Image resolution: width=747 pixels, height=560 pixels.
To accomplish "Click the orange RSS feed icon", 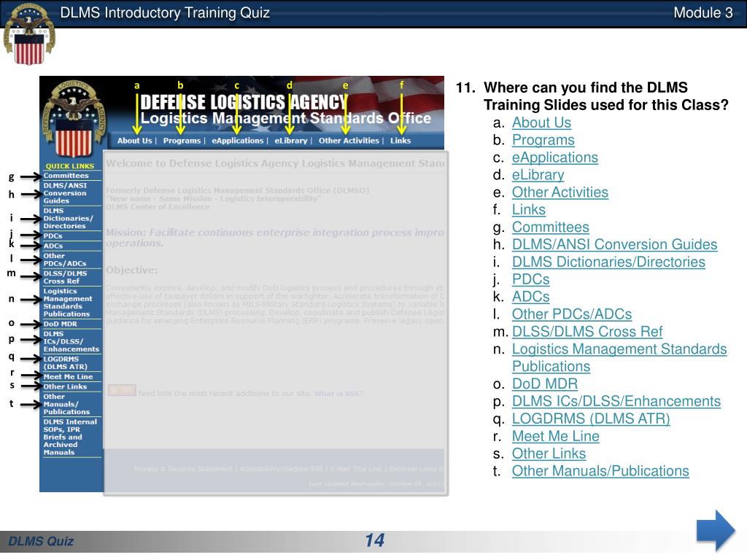I will (122, 391).
